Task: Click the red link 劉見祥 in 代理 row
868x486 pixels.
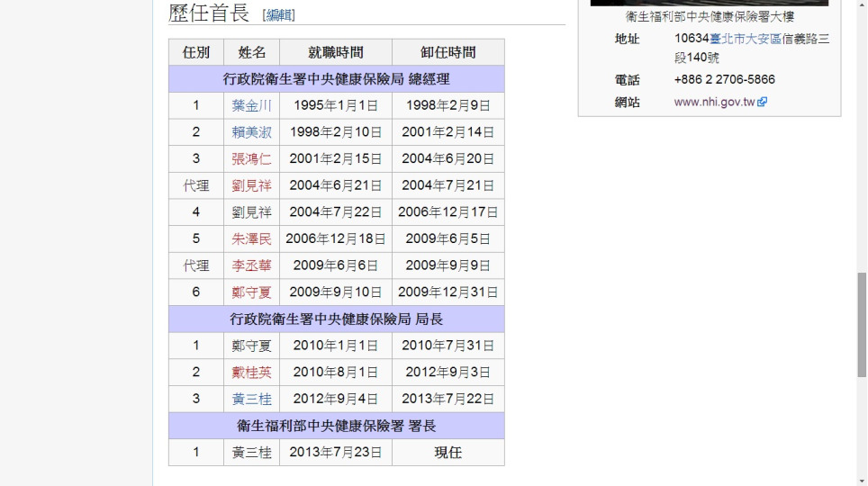Action: click(x=251, y=186)
